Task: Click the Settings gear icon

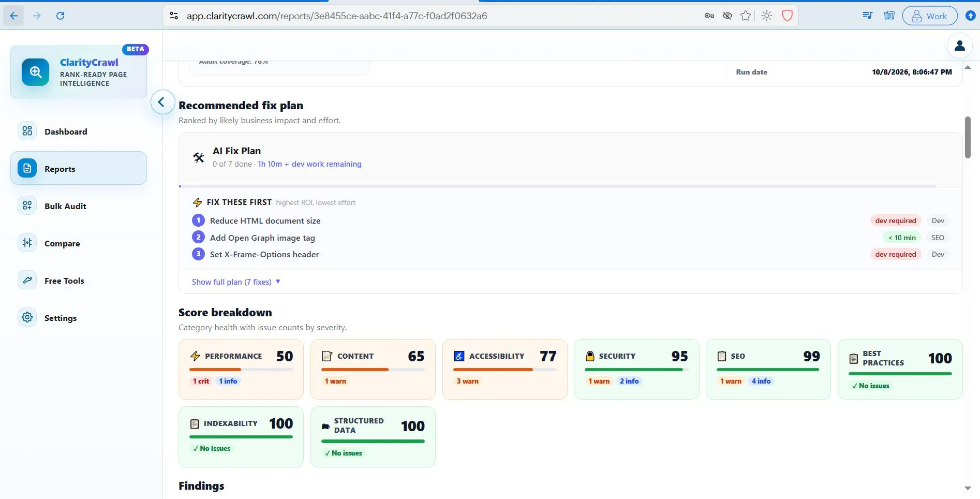Action: coord(27,317)
